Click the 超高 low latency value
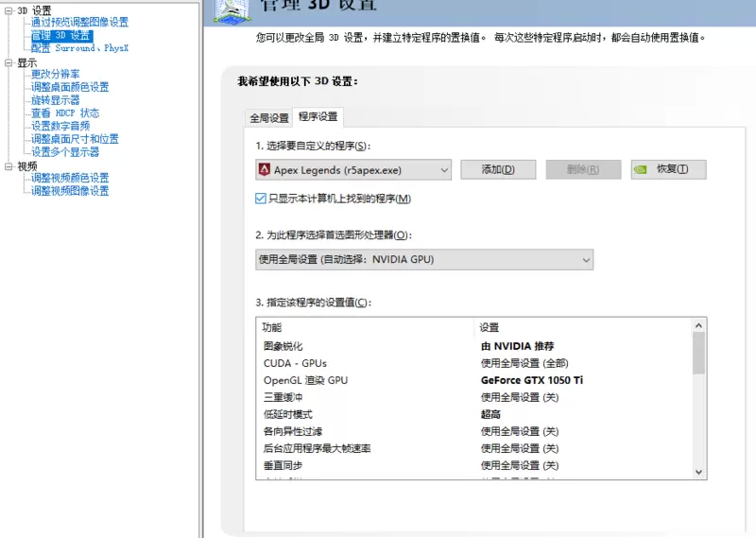 (x=490, y=414)
